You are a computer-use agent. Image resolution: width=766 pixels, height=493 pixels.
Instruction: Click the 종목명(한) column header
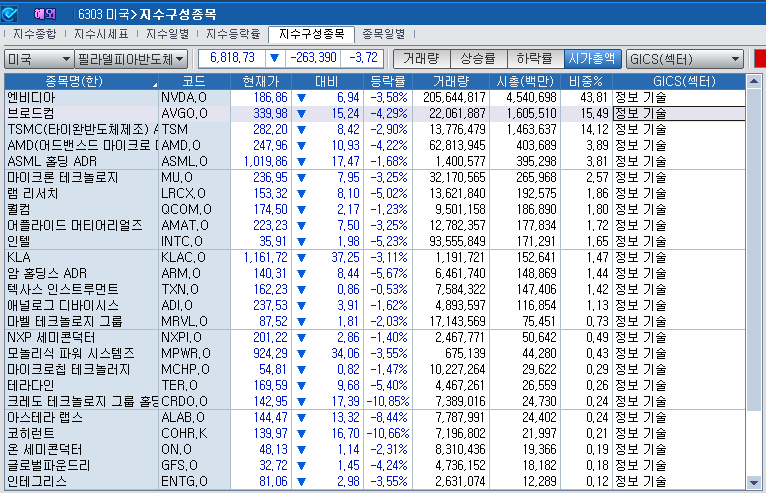point(82,81)
